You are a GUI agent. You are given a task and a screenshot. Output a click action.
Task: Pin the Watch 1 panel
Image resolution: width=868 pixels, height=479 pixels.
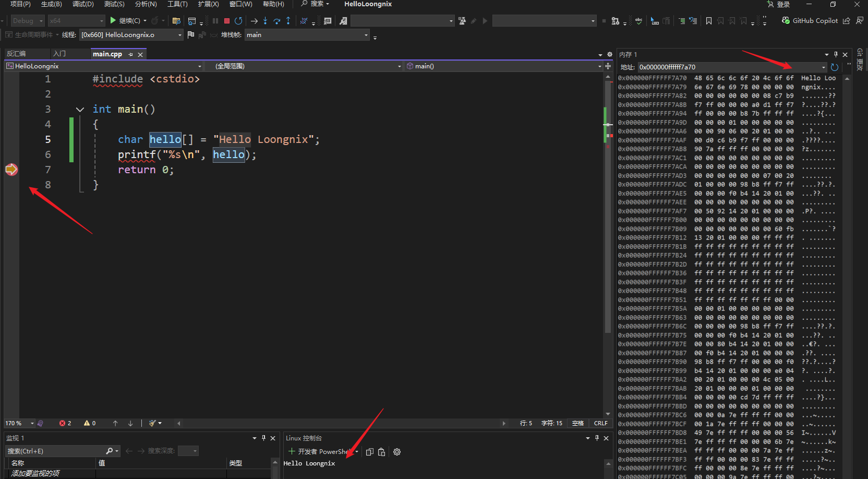point(263,438)
